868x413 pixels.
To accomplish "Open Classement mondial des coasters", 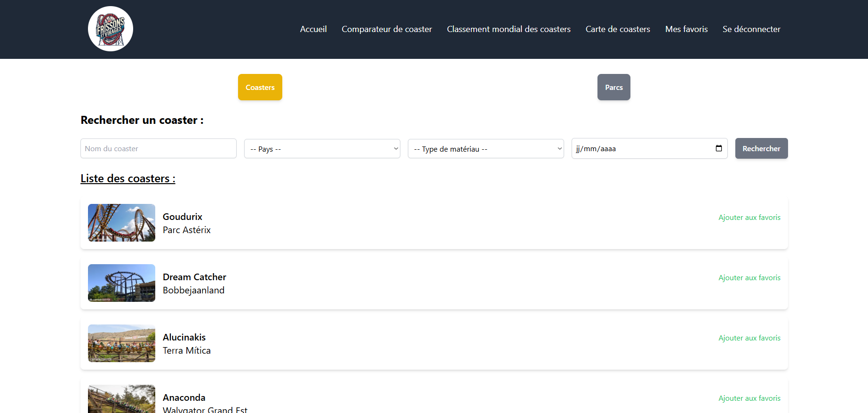I will coord(509,29).
